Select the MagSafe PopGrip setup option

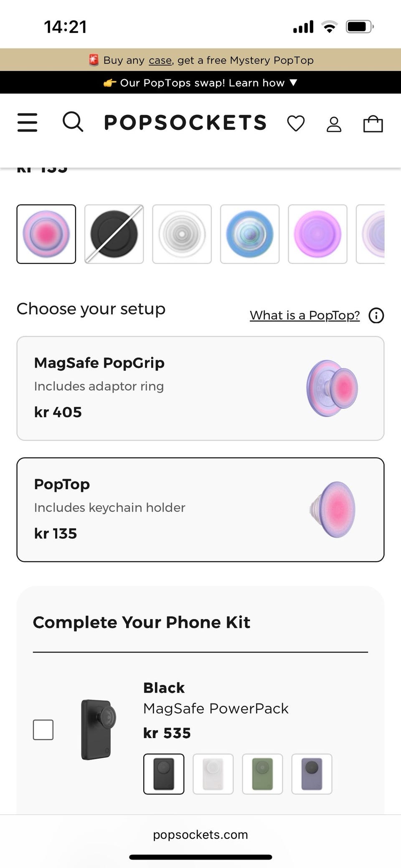click(x=200, y=388)
